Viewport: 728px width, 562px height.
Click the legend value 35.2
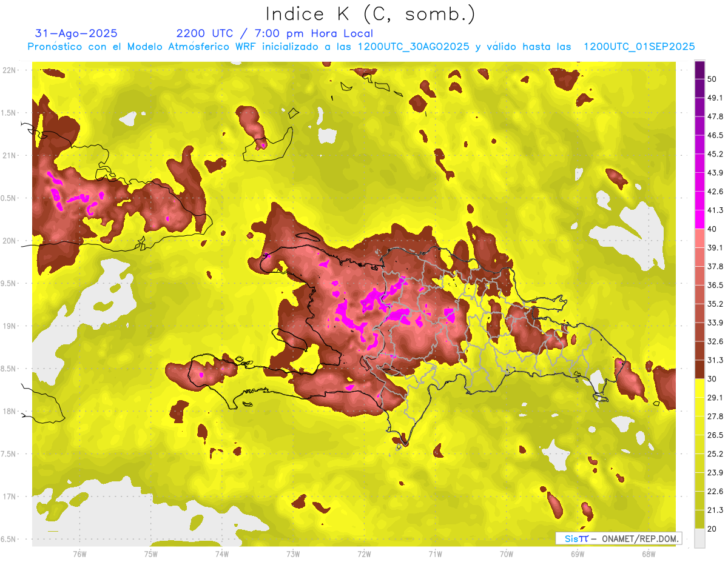click(715, 304)
